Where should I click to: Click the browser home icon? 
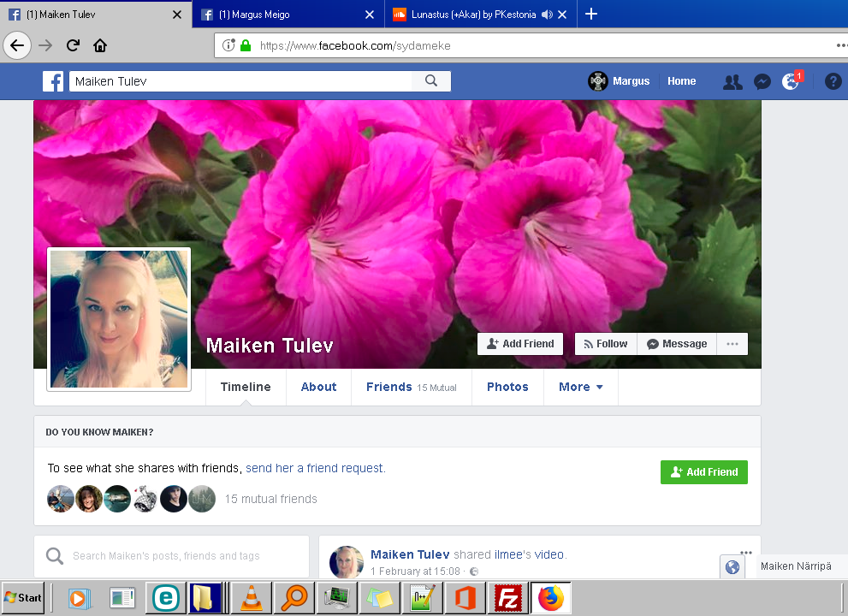pyautogui.click(x=100, y=45)
